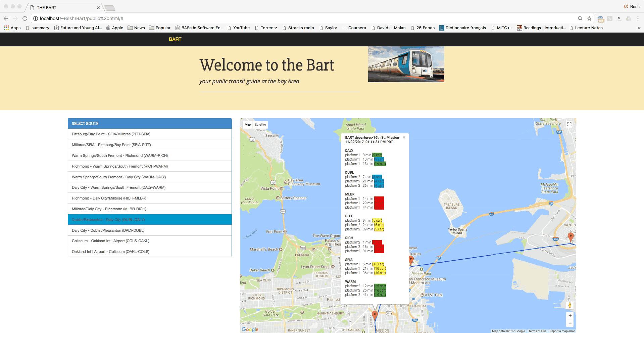Reload the page with the refresh icon
644x352 pixels.
click(25, 18)
